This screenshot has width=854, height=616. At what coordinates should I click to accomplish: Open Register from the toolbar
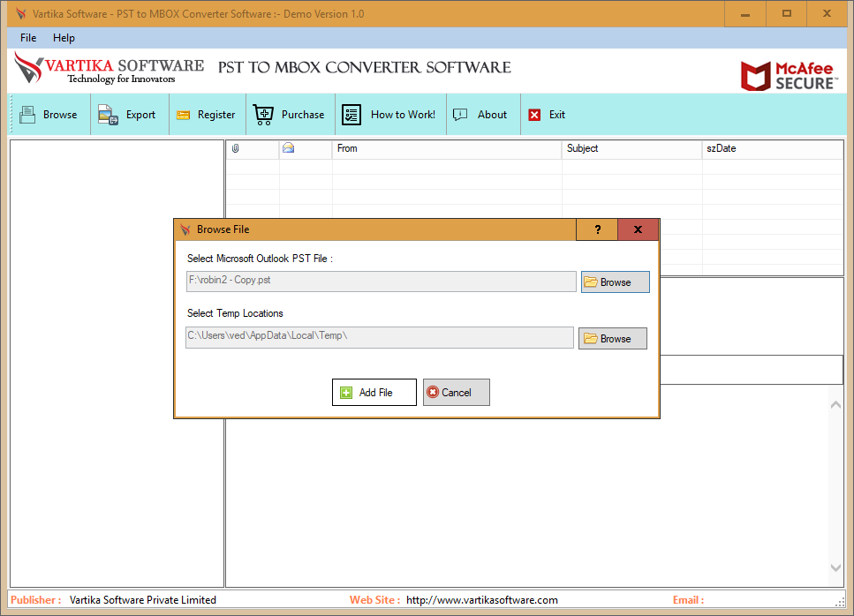208,115
